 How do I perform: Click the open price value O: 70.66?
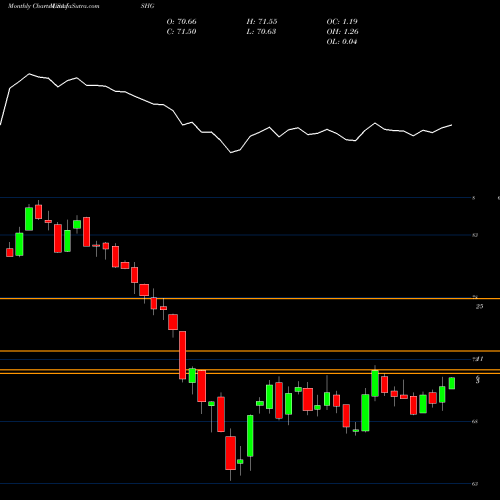tap(182, 22)
